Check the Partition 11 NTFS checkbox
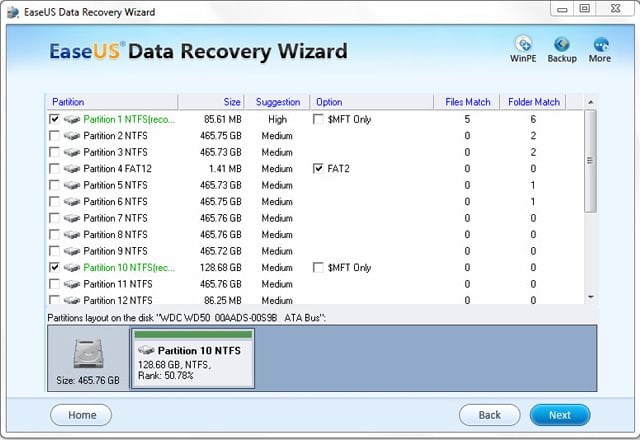Image resolution: width=640 pixels, height=440 pixels. [54, 284]
